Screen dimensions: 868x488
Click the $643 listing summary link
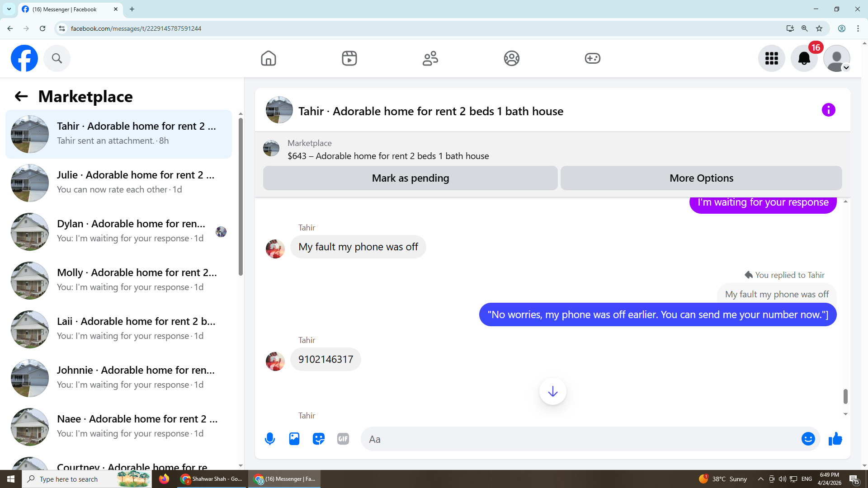coord(388,156)
